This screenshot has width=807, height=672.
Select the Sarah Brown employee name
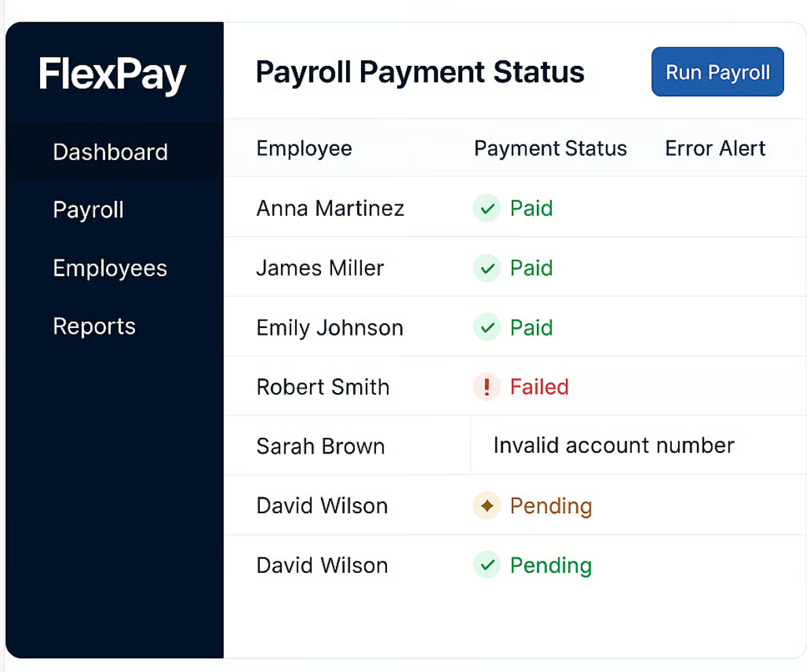[320, 447]
